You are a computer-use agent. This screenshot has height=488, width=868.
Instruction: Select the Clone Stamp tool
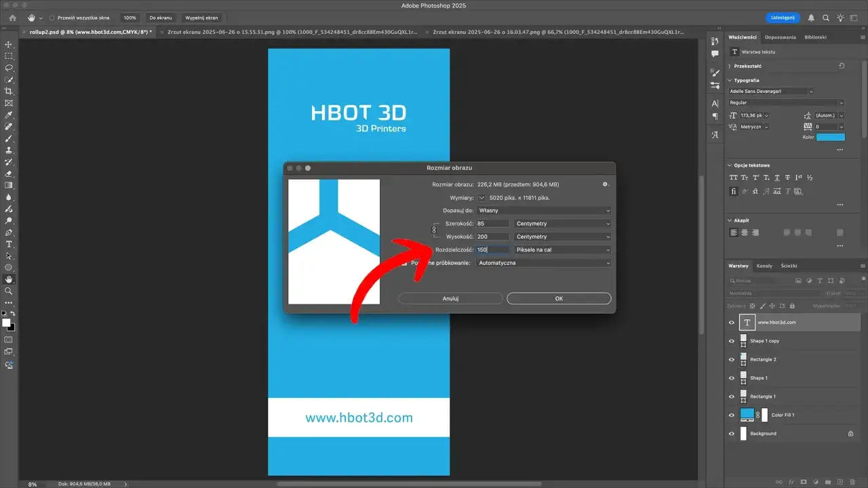tap(9, 150)
